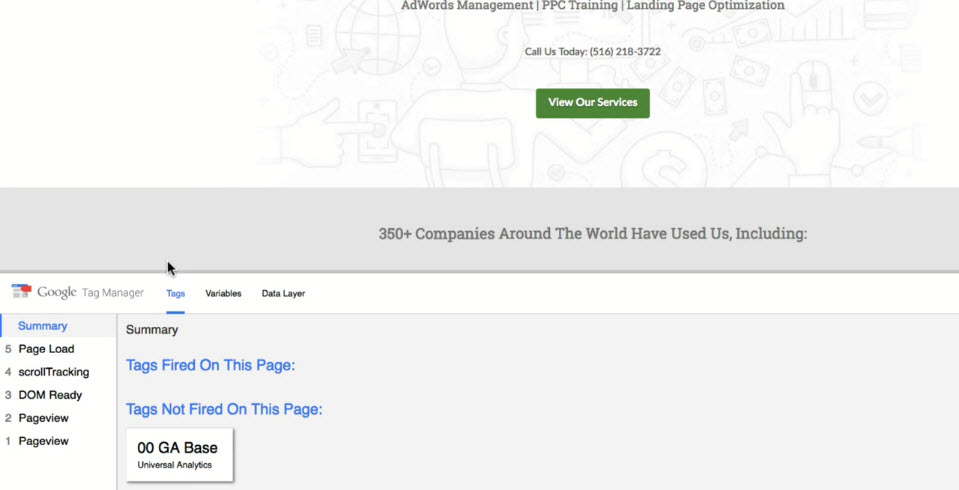Click Tags Not Fired On This Page heading
This screenshot has width=959, height=490.
(224, 409)
